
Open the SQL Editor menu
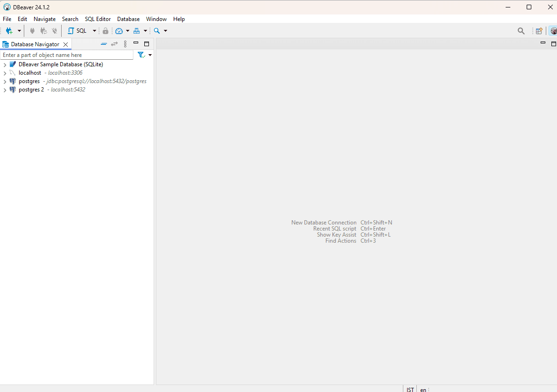[x=98, y=19]
